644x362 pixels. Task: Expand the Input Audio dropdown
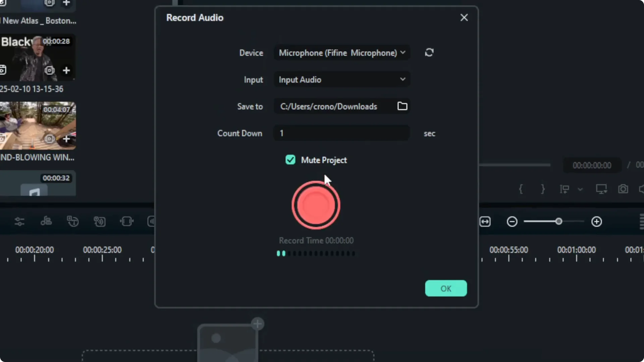[x=341, y=79]
